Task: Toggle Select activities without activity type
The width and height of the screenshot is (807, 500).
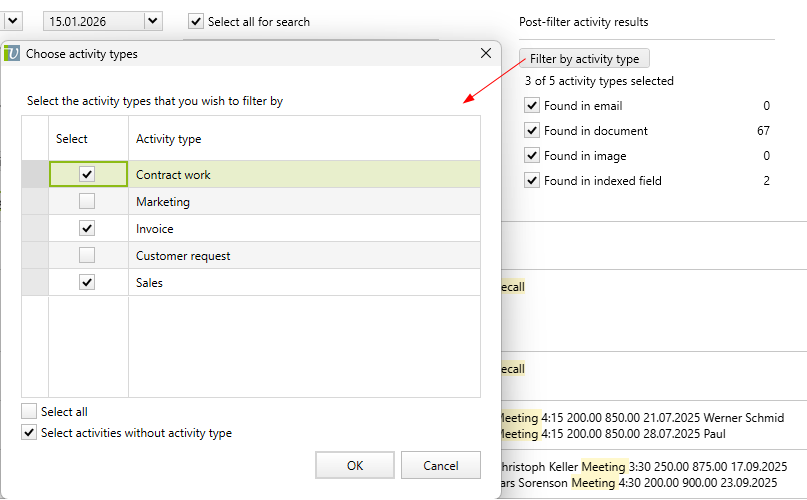Action: point(29,433)
